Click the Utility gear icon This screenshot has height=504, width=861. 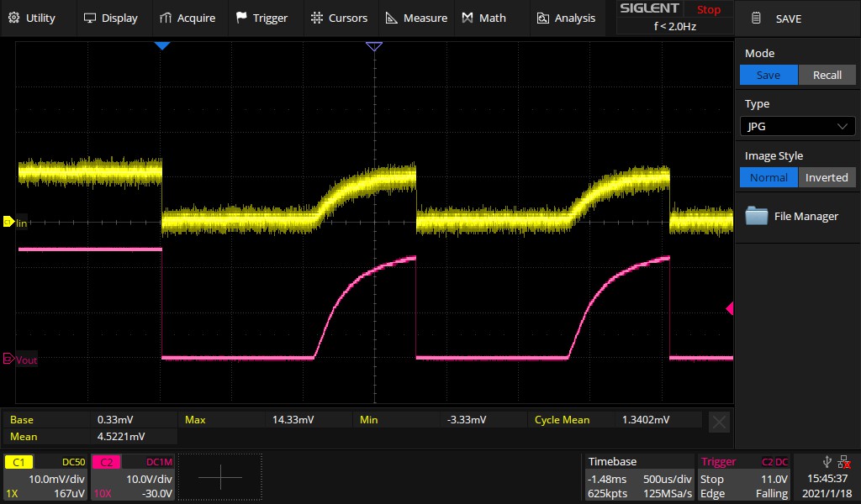click(x=14, y=18)
